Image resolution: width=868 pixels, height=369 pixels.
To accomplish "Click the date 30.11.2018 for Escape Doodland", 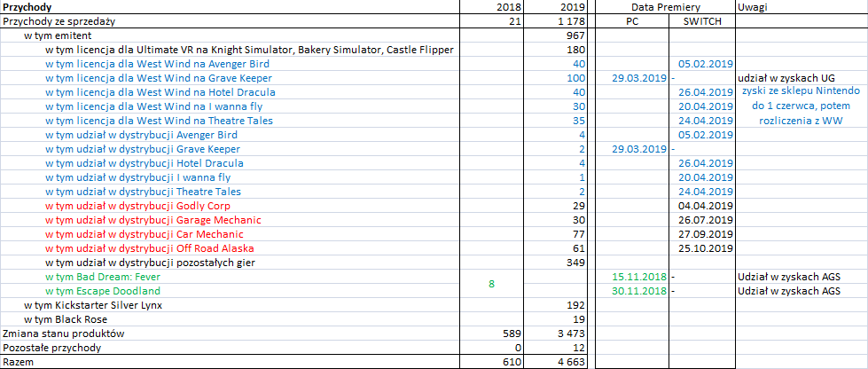I will 638,291.
